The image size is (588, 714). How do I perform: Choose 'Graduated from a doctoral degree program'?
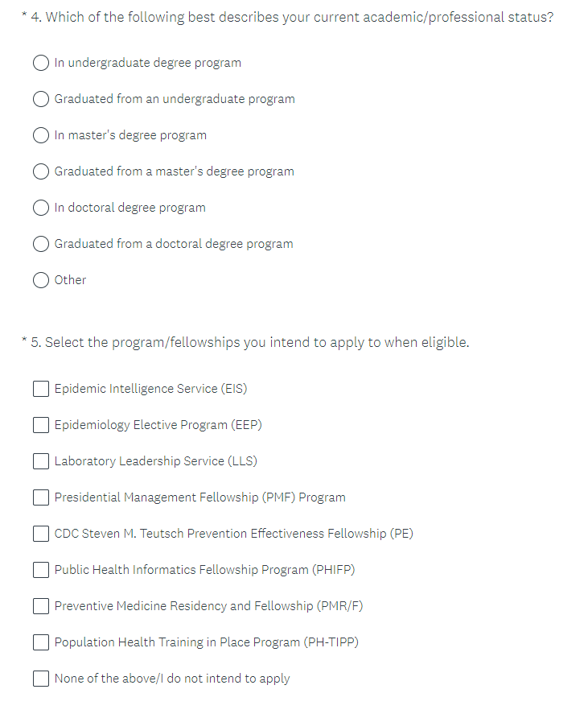click(42, 244)
